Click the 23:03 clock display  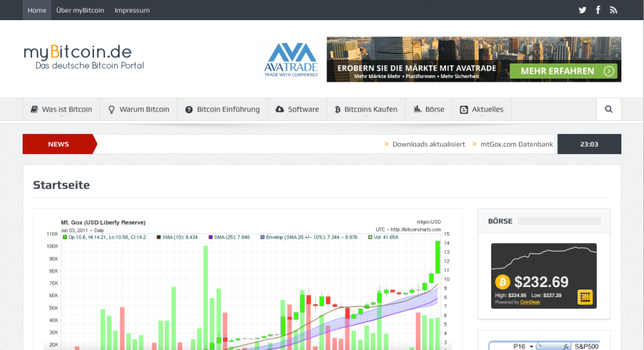(x=589, y=144)
